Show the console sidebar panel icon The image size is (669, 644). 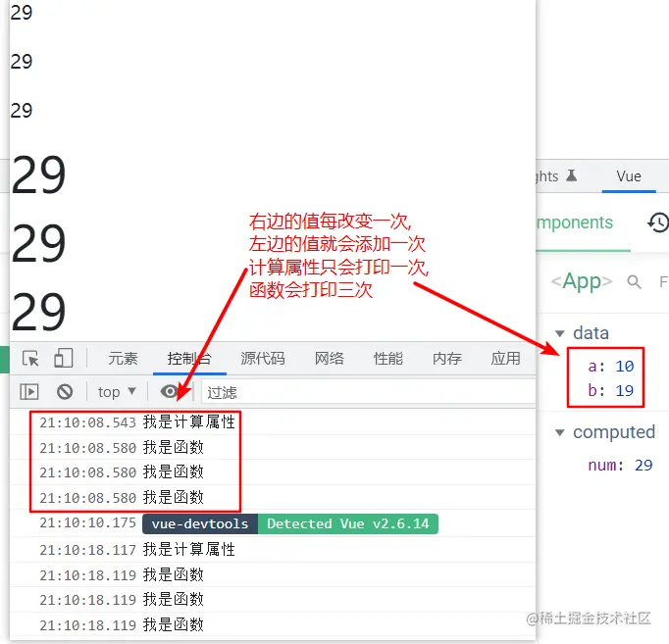(29, 391)
